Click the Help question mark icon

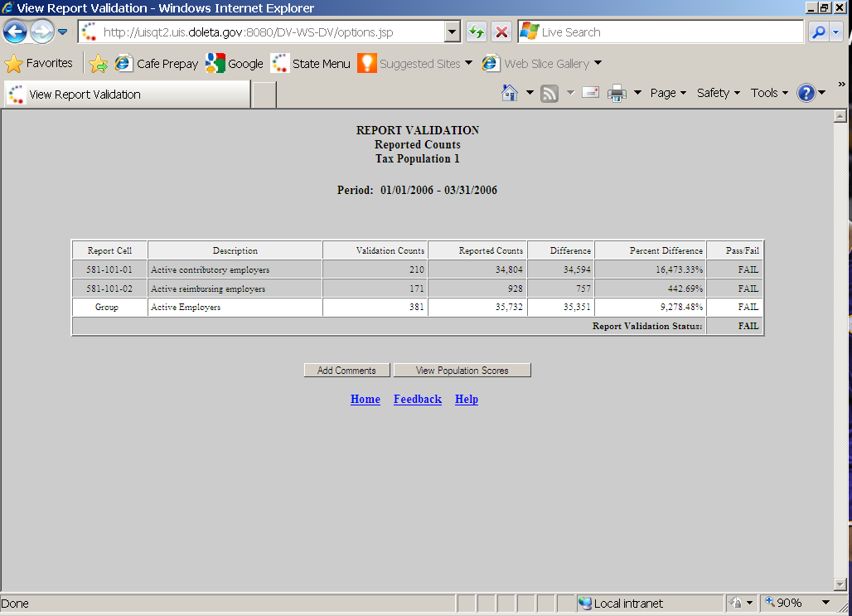[x=806, y=93]
